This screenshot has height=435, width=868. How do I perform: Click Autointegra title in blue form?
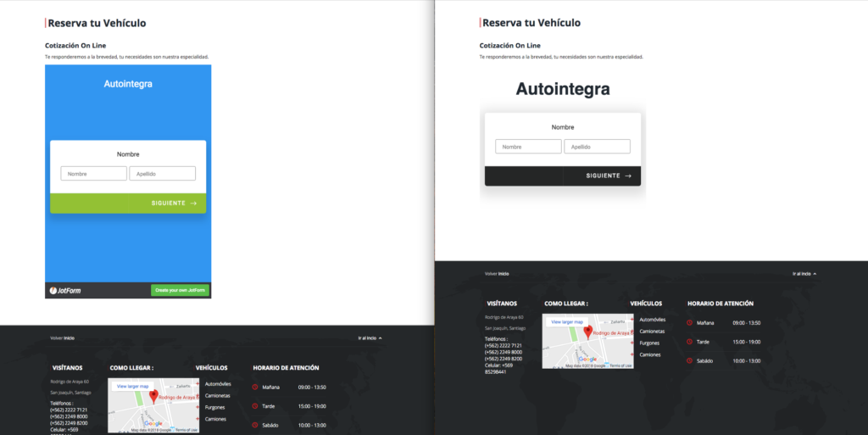coord(128,84)
